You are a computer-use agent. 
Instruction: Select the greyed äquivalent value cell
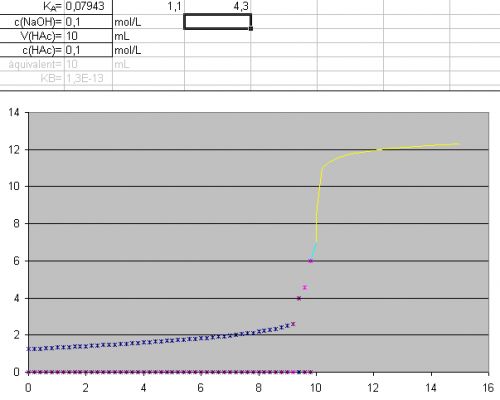click(x=88, y=64)
